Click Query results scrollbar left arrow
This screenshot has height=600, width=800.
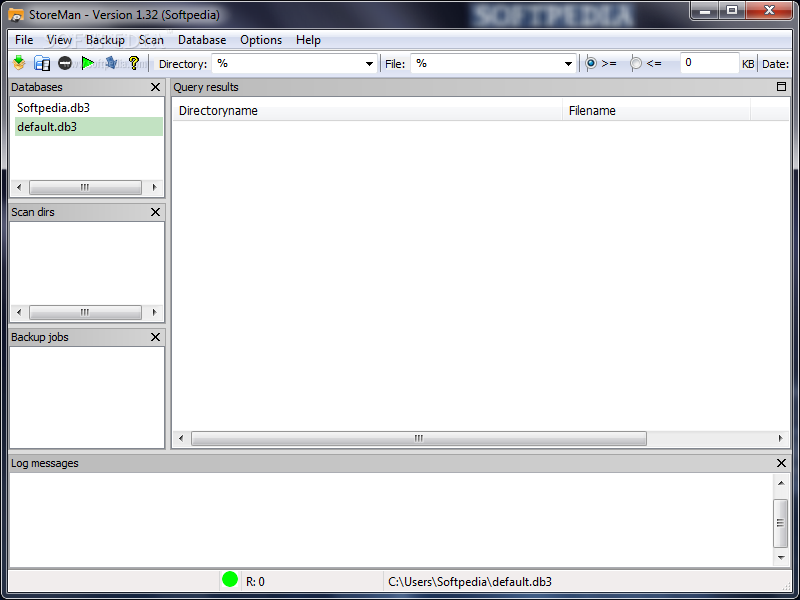[181, 438]
